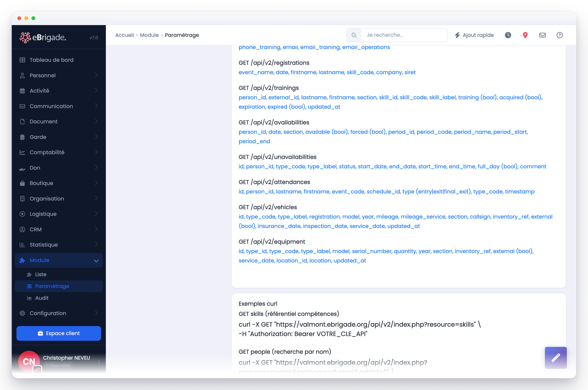Expand the Configuration menu chevron
Screen dimensions: 588x390
[x=96, y=313]
